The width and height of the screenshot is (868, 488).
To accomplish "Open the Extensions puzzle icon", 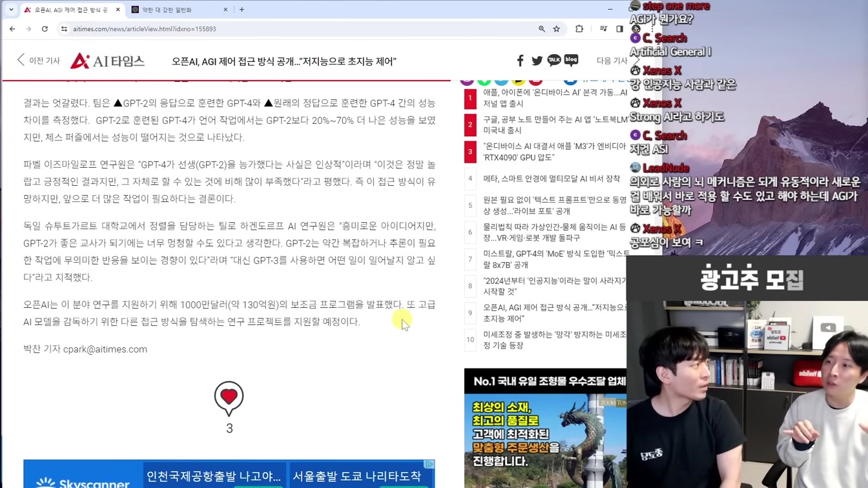I will coord(579,29).
